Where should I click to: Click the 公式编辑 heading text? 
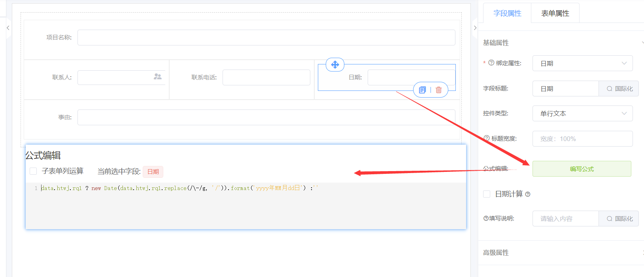[43, 155]
